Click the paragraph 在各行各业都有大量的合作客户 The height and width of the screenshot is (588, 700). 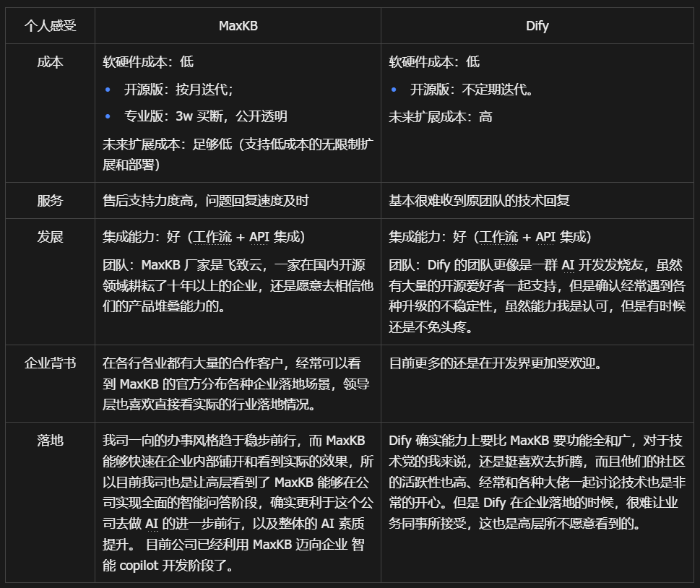236,384
